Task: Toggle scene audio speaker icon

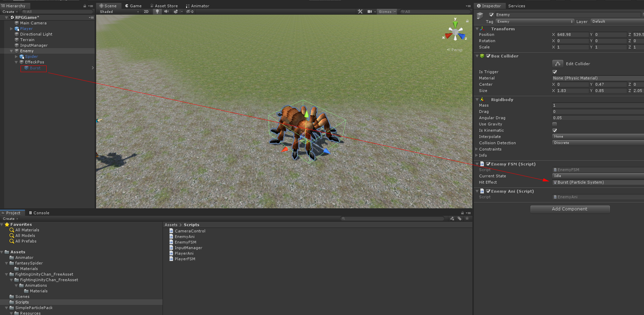Action: pyautogui.click(x=166, y=11)
